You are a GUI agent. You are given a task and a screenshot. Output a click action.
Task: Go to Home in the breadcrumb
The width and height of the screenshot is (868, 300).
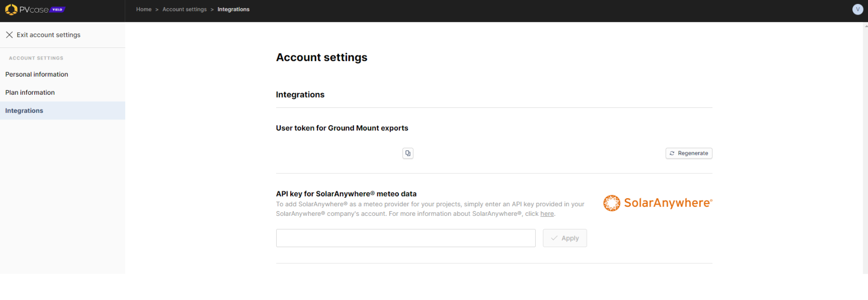[x=144, y=10]
